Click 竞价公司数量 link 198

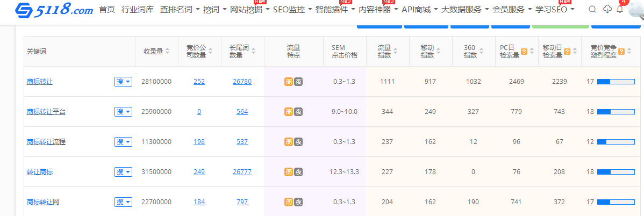coord(199,142)
